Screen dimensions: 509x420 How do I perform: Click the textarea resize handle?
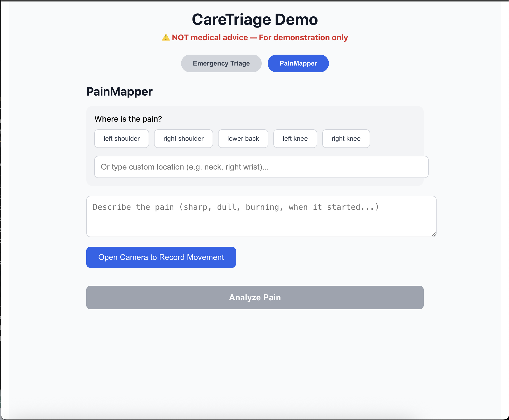point(434,234)
